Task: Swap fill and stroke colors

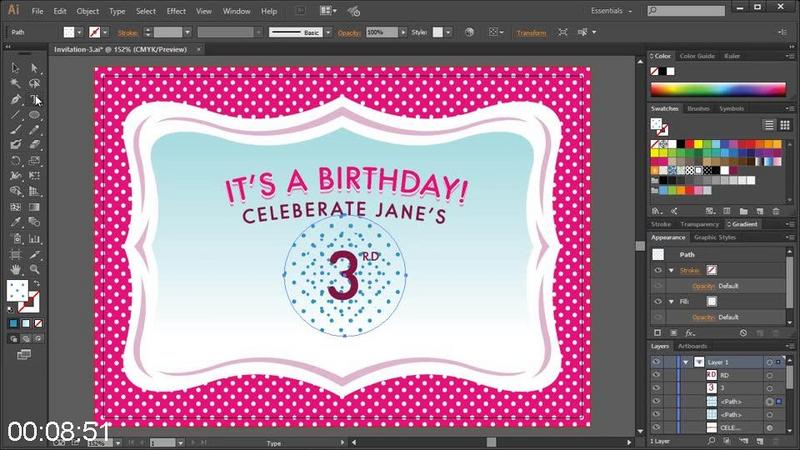Action: [37, 284]
